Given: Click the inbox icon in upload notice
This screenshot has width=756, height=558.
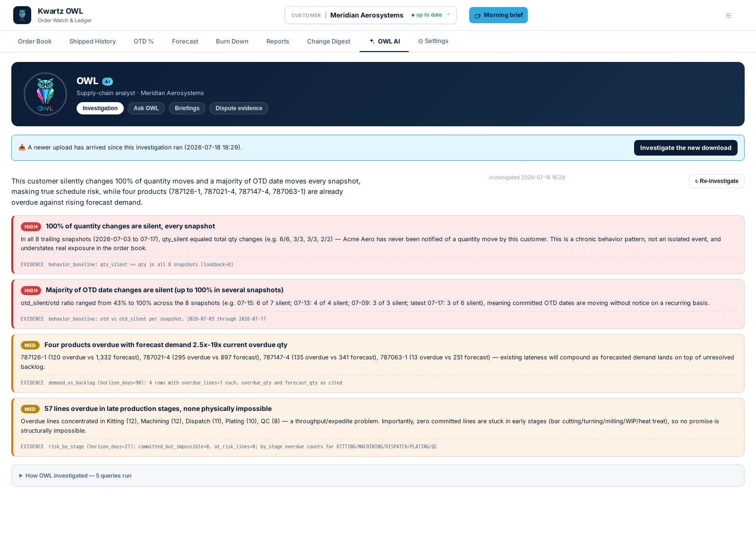Looking at the screenshot, I should (22, 148).
